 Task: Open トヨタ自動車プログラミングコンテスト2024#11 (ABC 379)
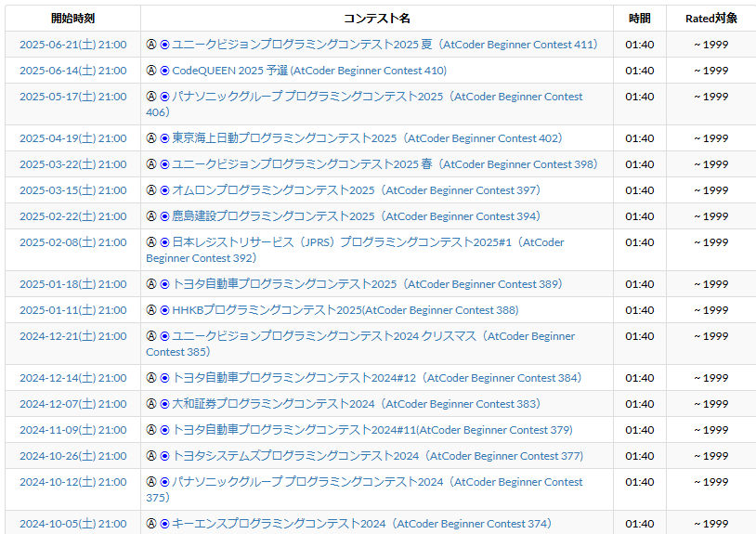coord(372,430)
